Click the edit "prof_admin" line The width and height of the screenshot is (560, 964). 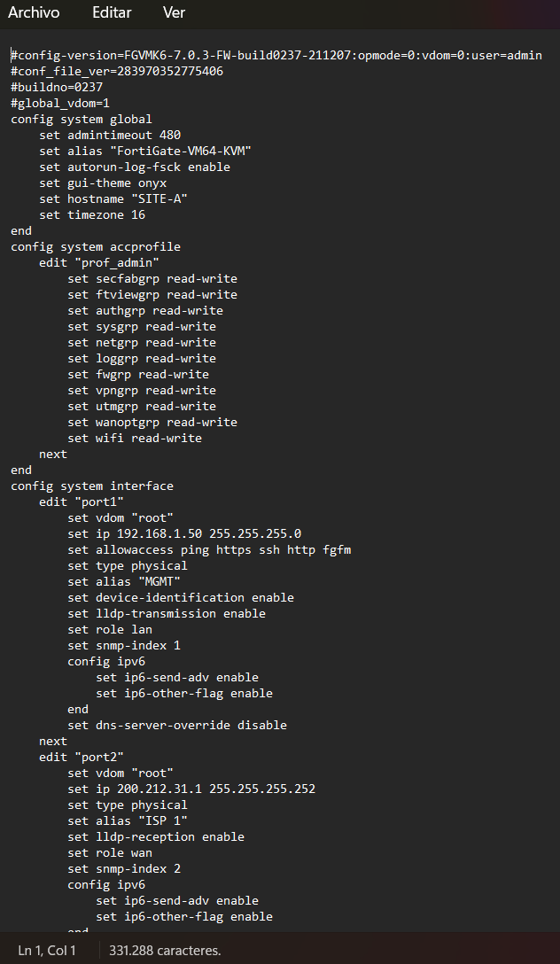[x=99, y=262]
